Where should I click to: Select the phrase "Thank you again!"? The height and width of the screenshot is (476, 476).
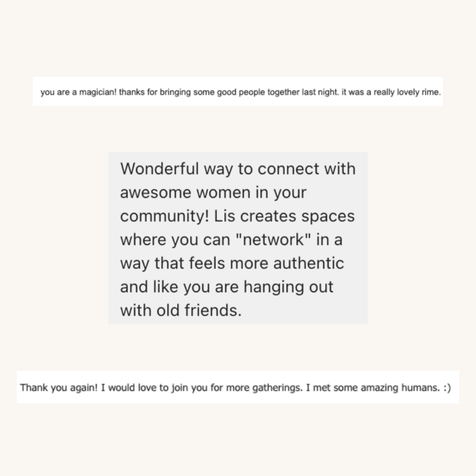pos(59,388)
